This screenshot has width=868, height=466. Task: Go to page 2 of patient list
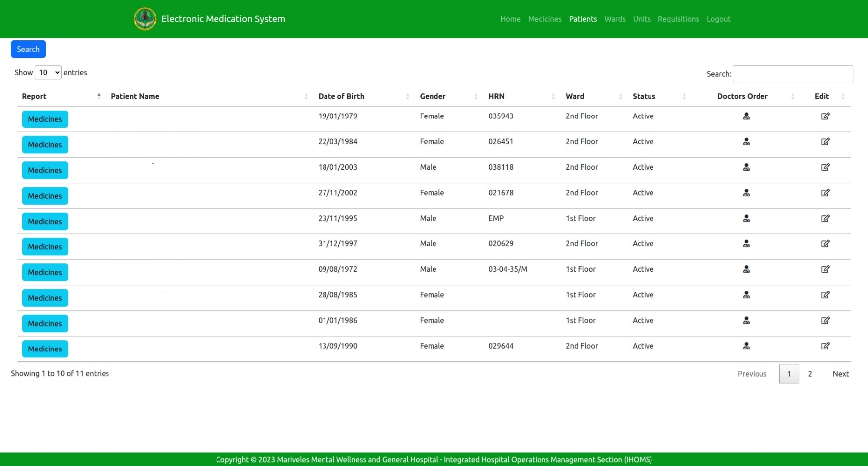pyautogui.click(x=810, y=374)
